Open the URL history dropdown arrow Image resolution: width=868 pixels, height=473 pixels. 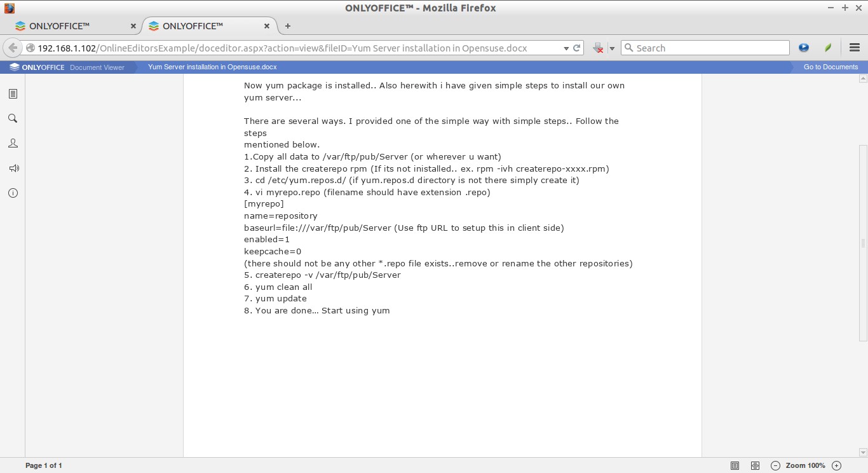coord(566,48)
